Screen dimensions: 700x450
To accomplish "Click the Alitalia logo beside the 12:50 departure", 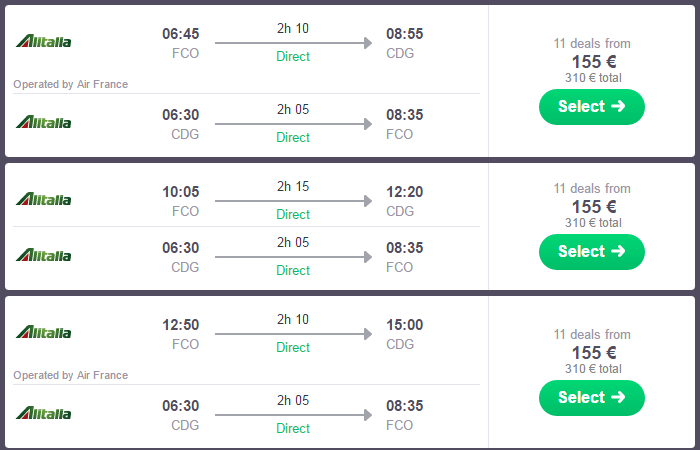I will tap(43, 332).
